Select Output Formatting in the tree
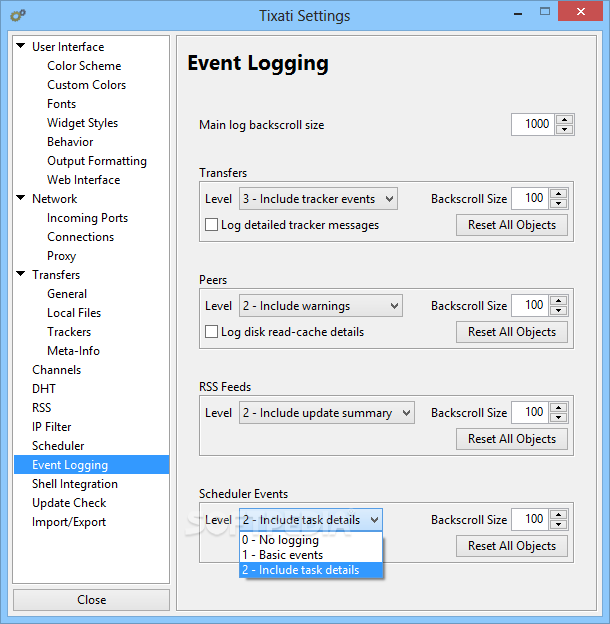The image size is (610, 624). point(97,161)
